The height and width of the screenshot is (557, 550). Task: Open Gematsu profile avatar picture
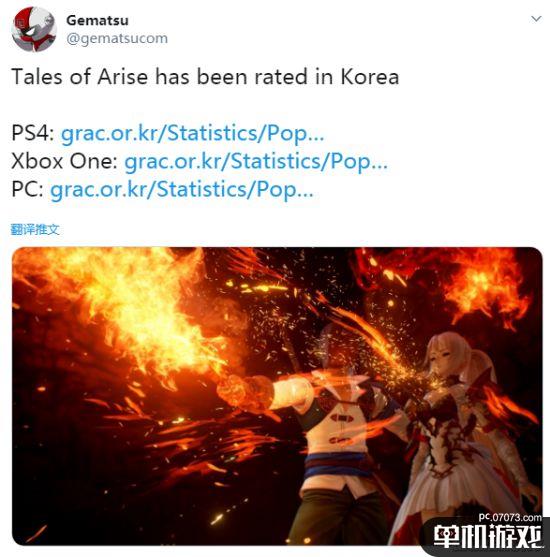(34, 29)
